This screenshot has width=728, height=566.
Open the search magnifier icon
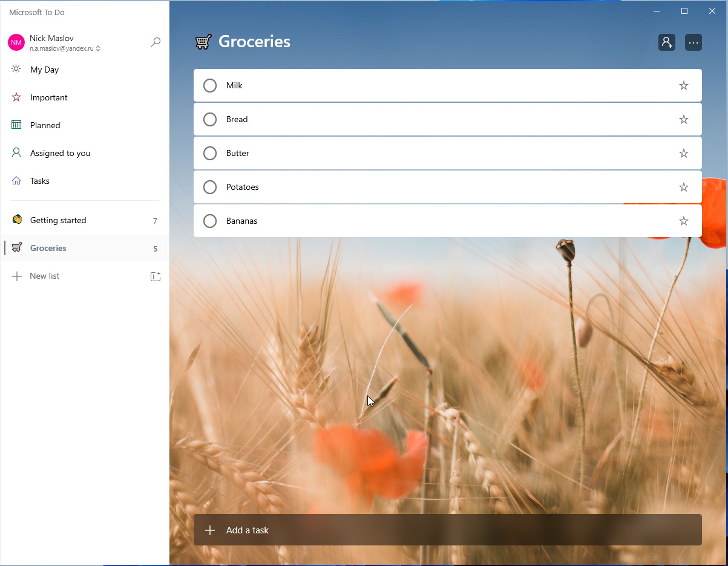pos(156,42)
